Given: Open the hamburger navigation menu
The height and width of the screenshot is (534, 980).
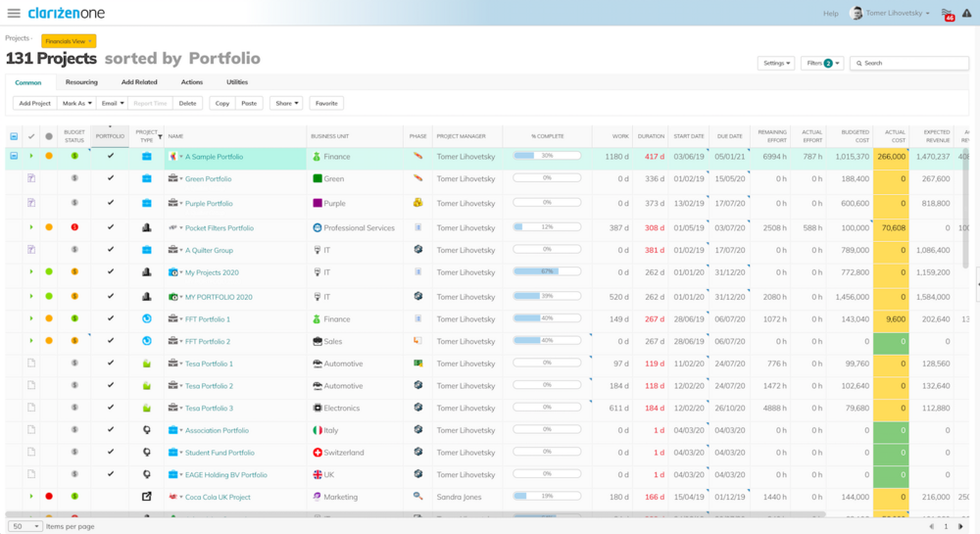Looking at the screenshot, I should coord(13,13).
